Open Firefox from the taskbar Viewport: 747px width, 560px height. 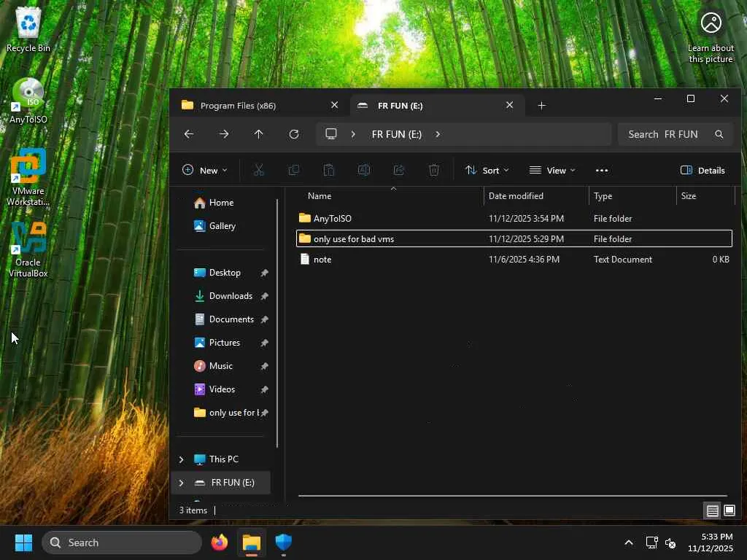click(x=219, y=542)
